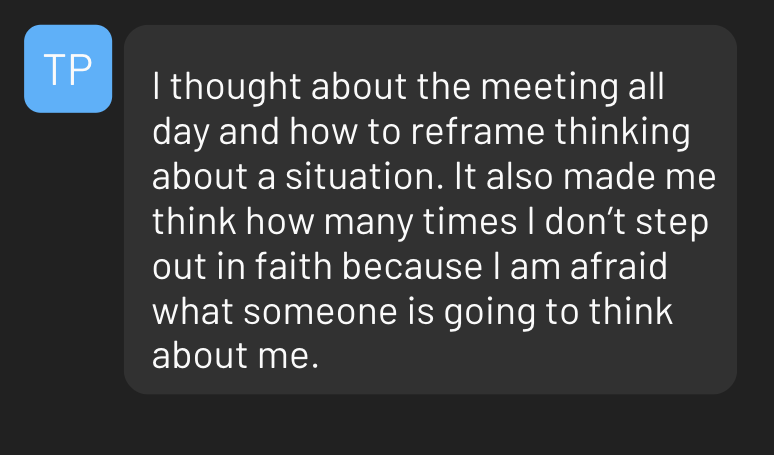Click the word "day" starting the second line
This screenshot has width=774, height=455.
coord(181,134)
